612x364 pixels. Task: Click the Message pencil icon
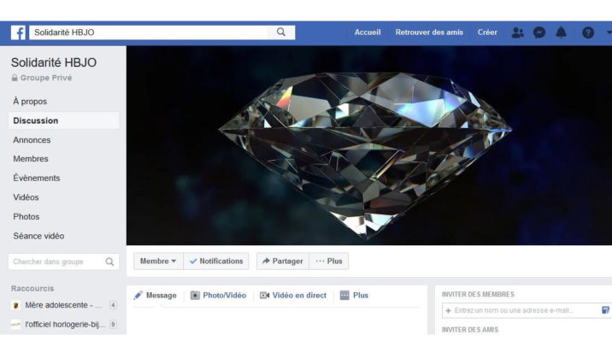tap(138, 296)
